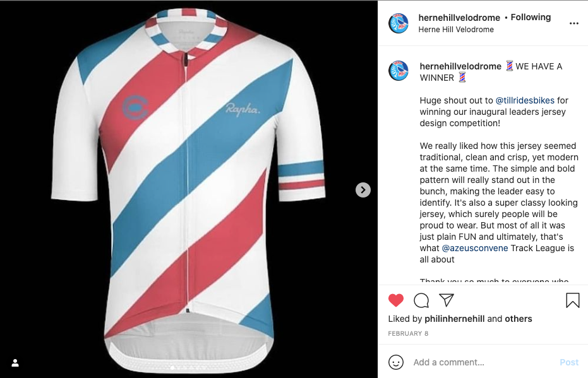Toggle the Following status button

point(531,17)
